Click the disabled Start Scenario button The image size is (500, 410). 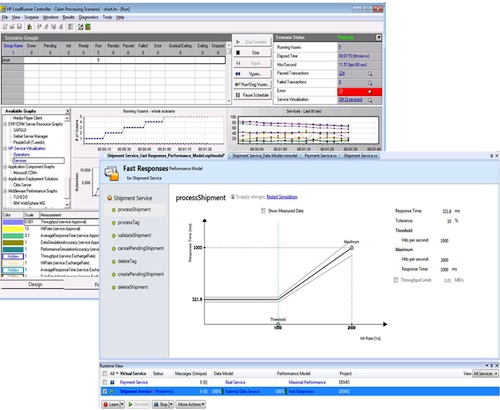252,42
